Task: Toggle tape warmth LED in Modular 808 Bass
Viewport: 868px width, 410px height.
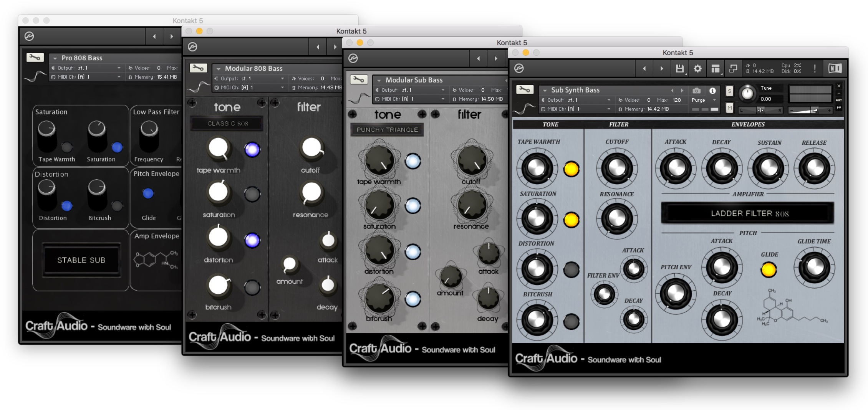Action: click(252, 149)
